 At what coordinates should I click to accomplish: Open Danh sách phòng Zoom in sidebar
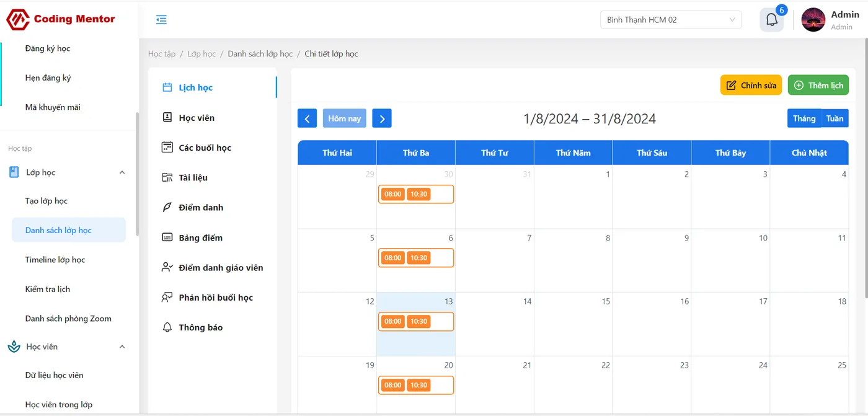[x=69, y=319]
